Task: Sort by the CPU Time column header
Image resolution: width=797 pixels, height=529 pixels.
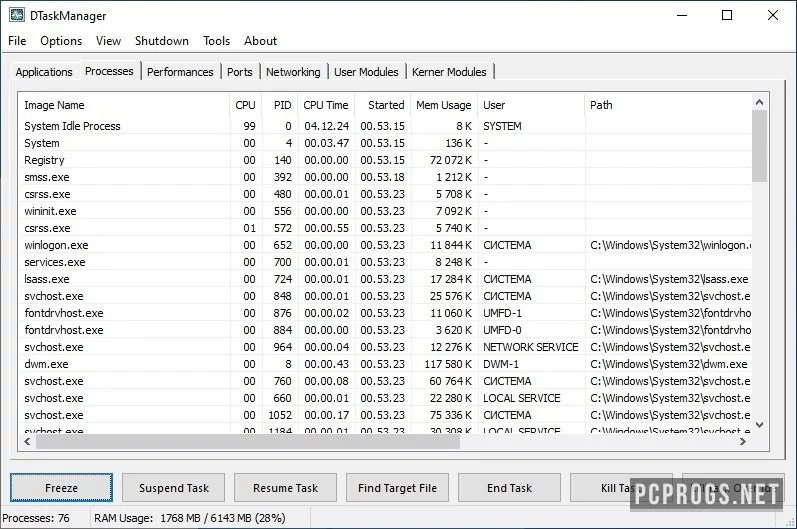Action: tap(326, 105)
